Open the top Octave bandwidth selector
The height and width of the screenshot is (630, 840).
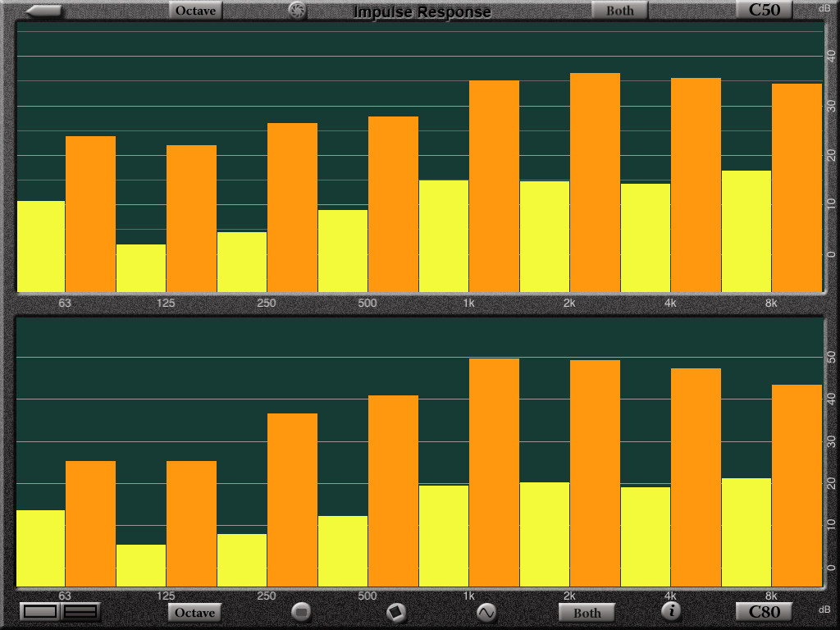(x=196, y=11)
